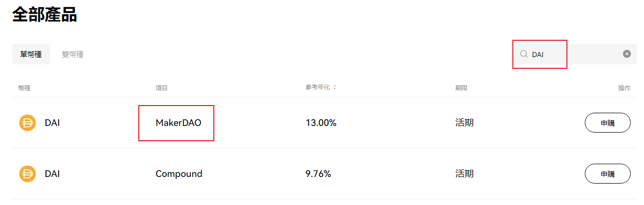
Task: Click the DAI coin icon in the Compound row
Action: (28, 174)
